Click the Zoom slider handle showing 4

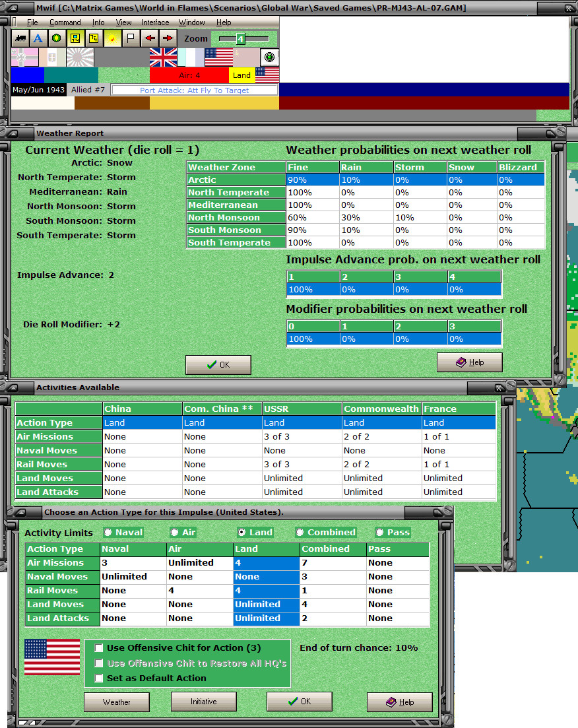click(240, 39)
